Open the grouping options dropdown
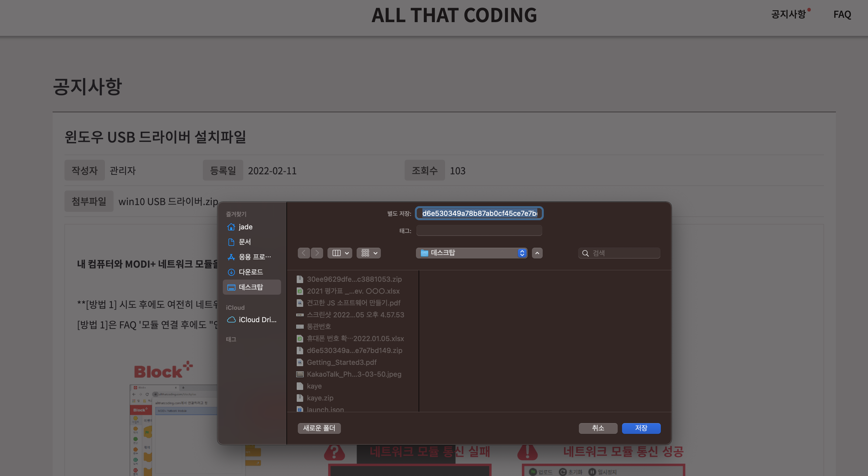This screenshot has width=868, height=476. [369, 253]
